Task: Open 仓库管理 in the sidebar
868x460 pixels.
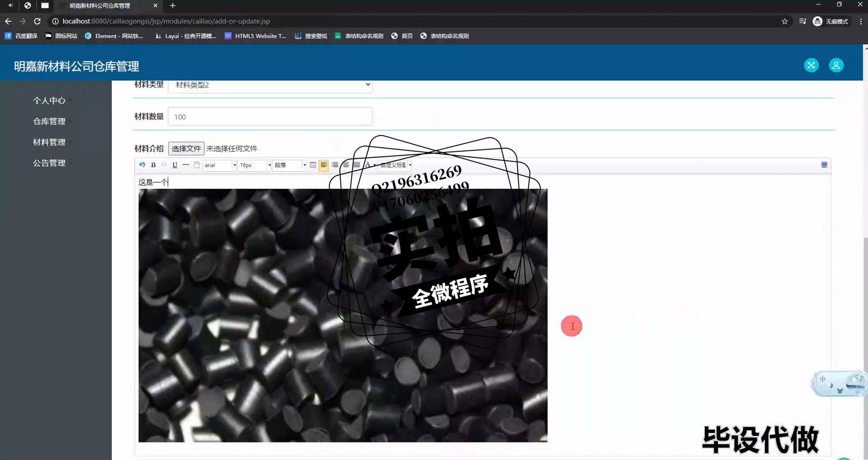Action: click(49, 122)
